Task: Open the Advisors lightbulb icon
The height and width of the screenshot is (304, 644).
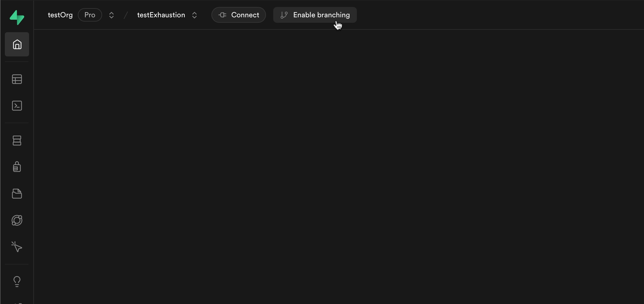Action: coord(17,282)
